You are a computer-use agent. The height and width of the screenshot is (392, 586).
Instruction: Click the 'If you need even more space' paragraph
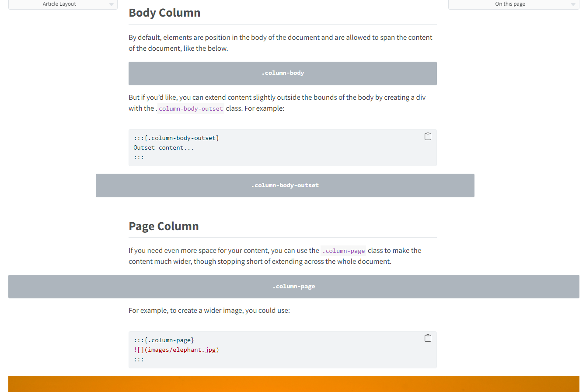click(275, 256)
